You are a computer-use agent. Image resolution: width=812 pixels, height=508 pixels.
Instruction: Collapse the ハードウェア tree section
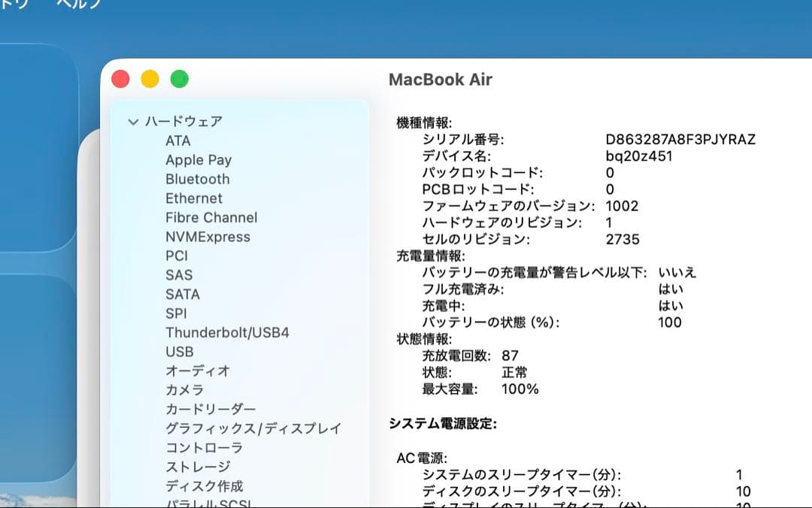point(132,120)
